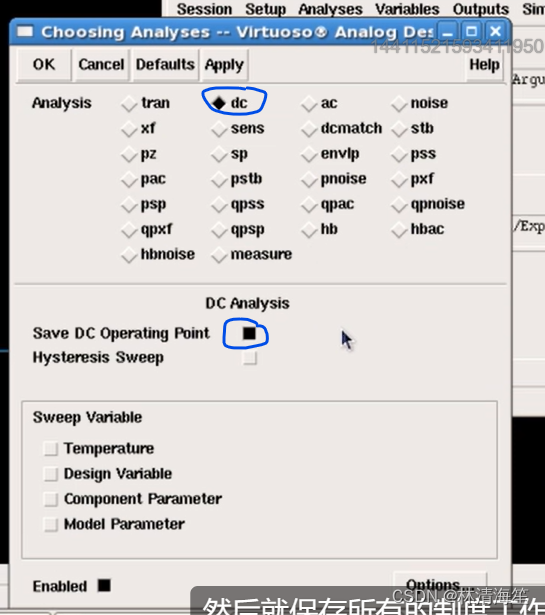Select the hb harmonic balance analysis
The height and width of the screenshot is (615, 545).
[x=309, y=230]
